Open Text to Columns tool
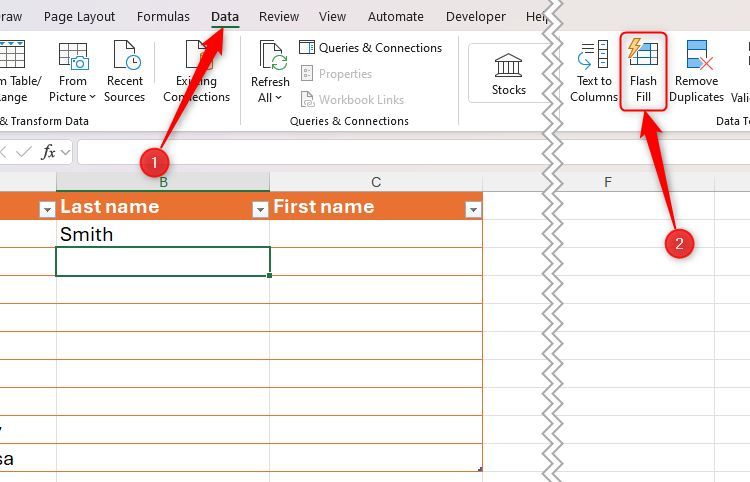This screenshot has width=750, height=482. click(x=594, y=55)
